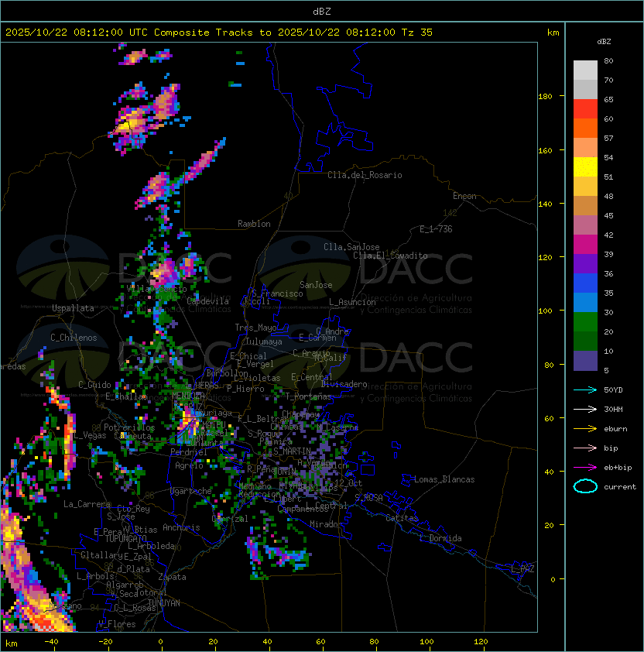This screenshot has width=644, height=652.
Task: Click the La_Carrera map label
Action: point(87,504)
